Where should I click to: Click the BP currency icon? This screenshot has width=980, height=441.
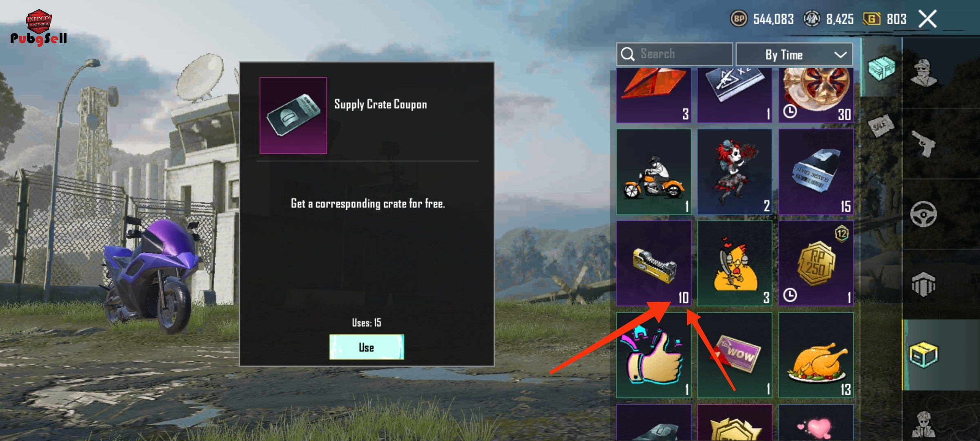tap(739, 19)
